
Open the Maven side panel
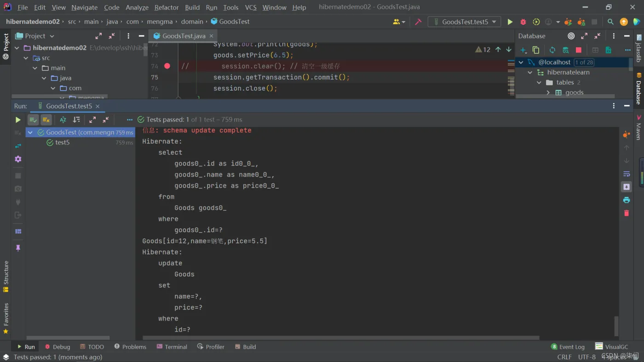(x=638, y=127)
